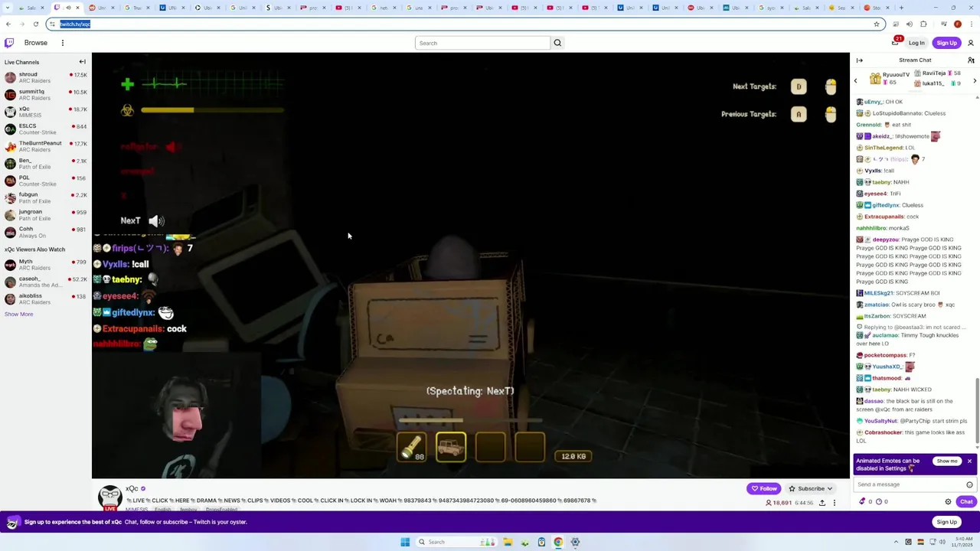This screenshot has height=551, width=980.
Task: Collapse the Stream Chat panel
Action: pyautogui.click(x=859, y=60)
